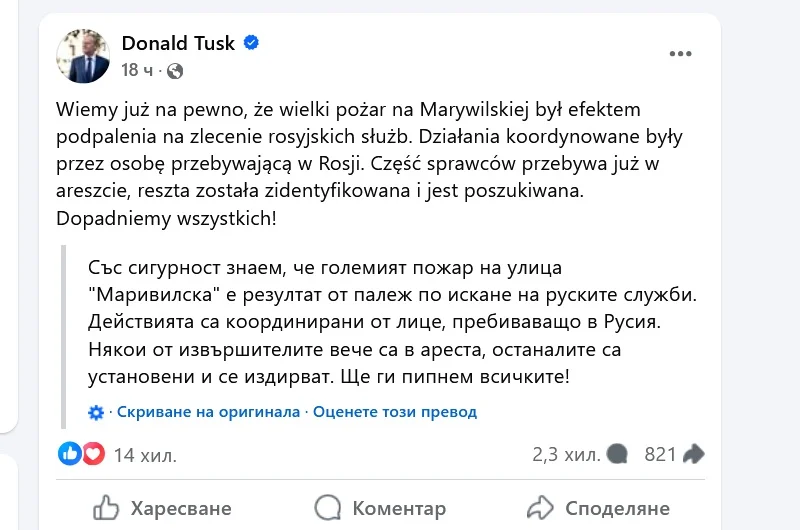This screenshot has height=530, width=800.
Task: Expand comments via the "2,3 хил." count
Action: pyautogui.click(x=566, y=455)
